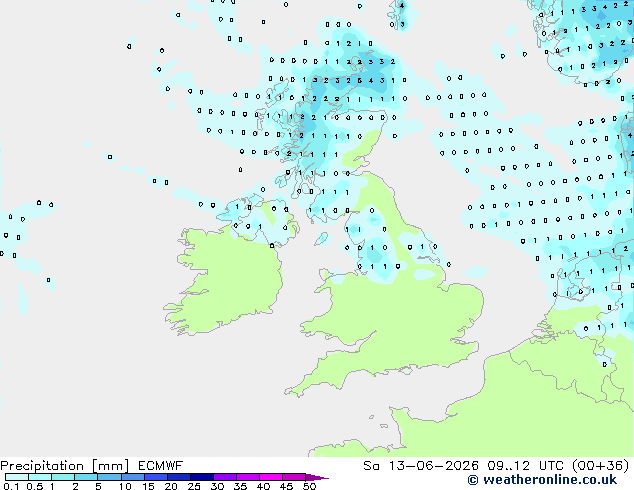The height and width of the screenshot is (490, 634).
Task: Open the weatheronline.co.uk copyright link
Action: tap(542, 480)
